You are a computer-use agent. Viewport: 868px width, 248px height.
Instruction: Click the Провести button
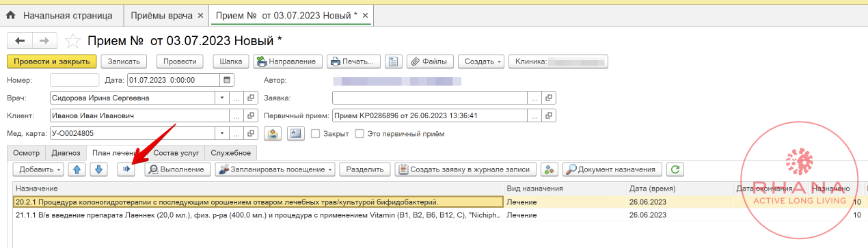pos(180,61)
